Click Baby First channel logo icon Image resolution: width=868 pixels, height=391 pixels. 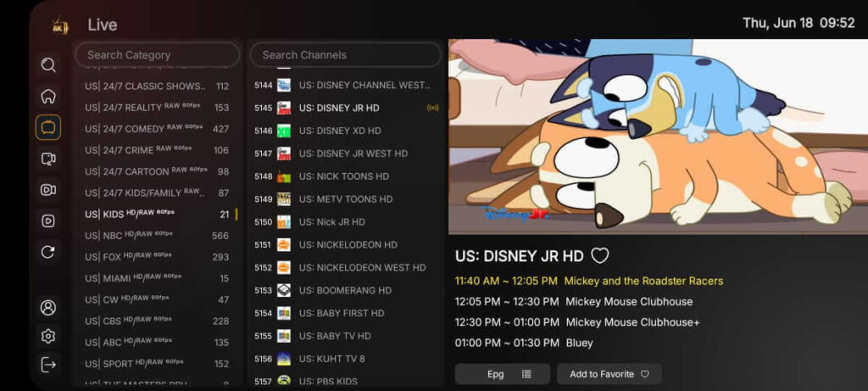pos(283,313)
